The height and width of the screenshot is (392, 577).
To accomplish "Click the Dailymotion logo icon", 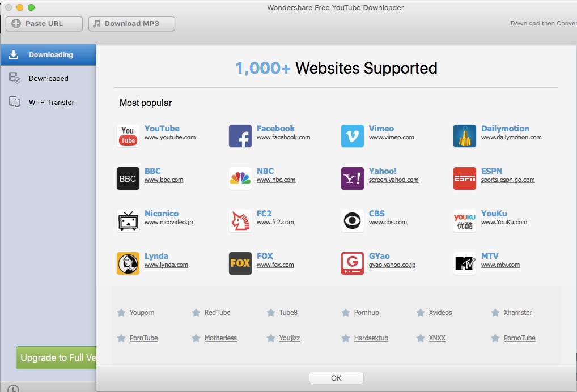I will point(465,136).
